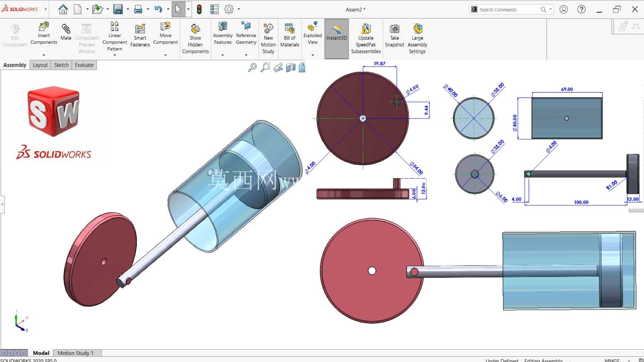The image size is (644, 362).
Task: Switch to the Evaluate tab
Action: [84, 65]
